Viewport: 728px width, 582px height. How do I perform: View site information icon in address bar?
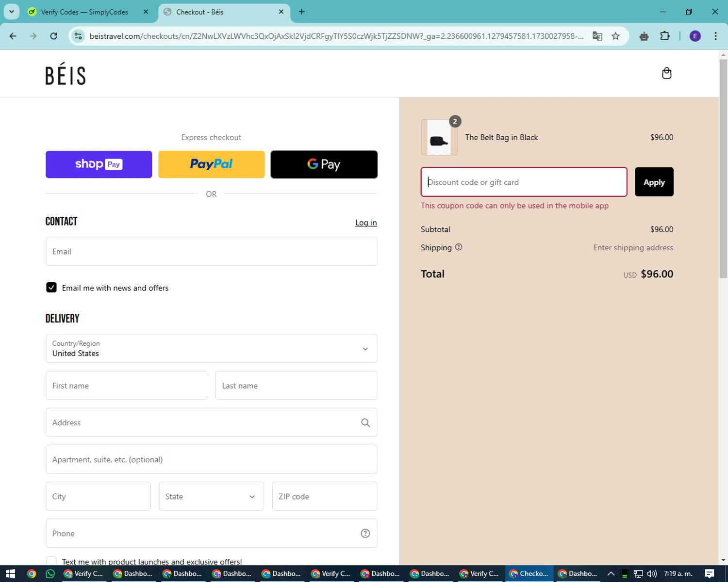tap(78, 36)
